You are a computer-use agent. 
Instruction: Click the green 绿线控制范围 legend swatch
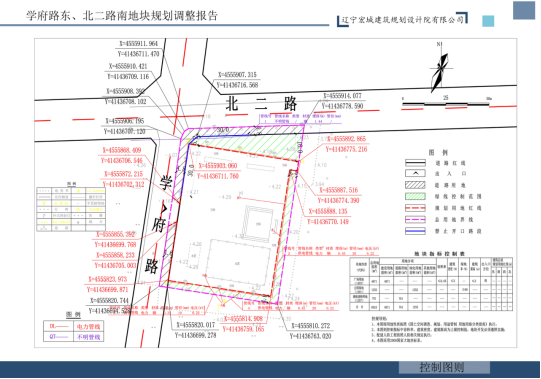[415, 196]
